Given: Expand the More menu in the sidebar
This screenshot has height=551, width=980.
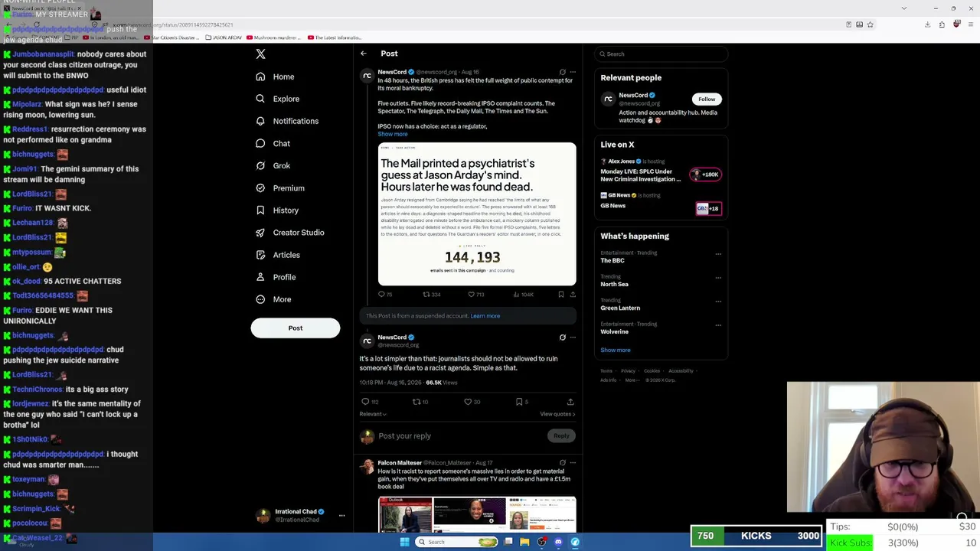Looking at the screenshot, I should tap(273, 299).
